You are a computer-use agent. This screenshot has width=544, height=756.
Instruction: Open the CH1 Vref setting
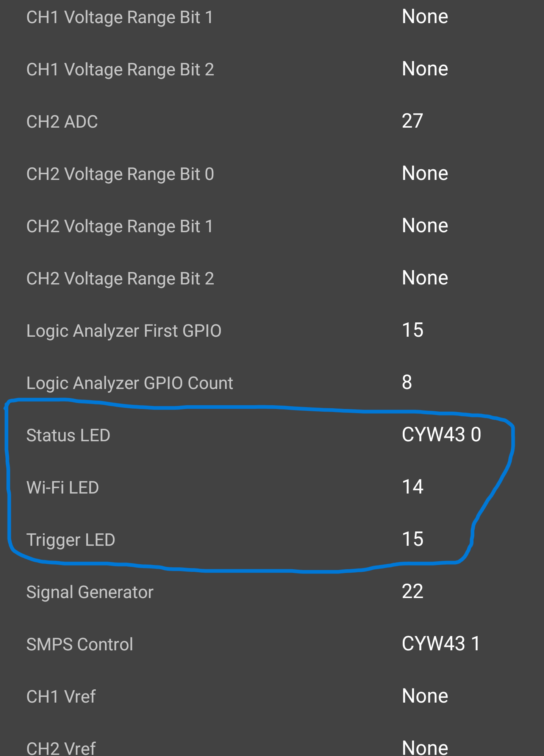point(272,697)
